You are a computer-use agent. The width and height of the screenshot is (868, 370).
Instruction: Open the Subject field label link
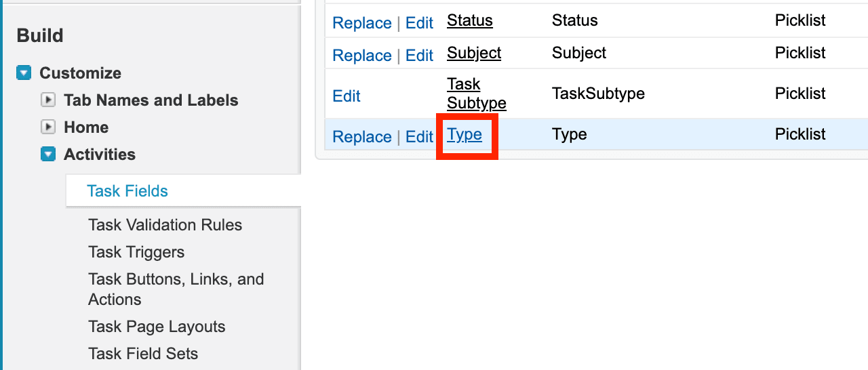[473, 53]
